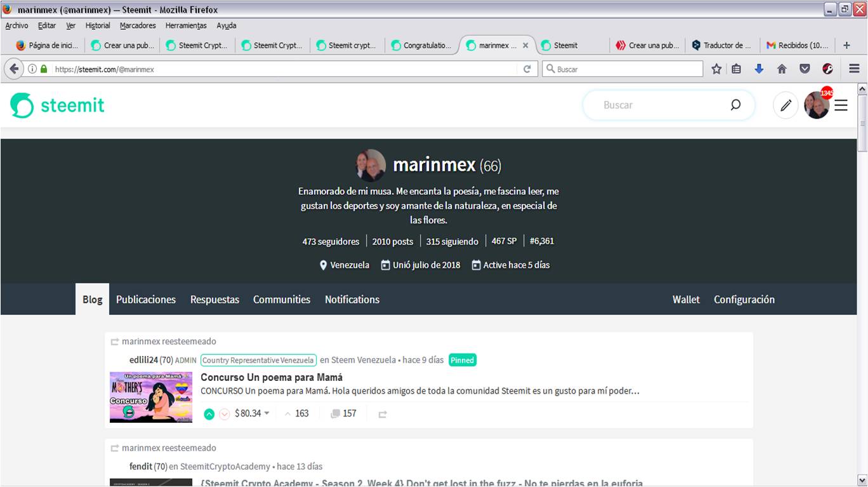Open the Marcadores menu
The width and height of the screenshot is (868, 487).
point(138,25)
